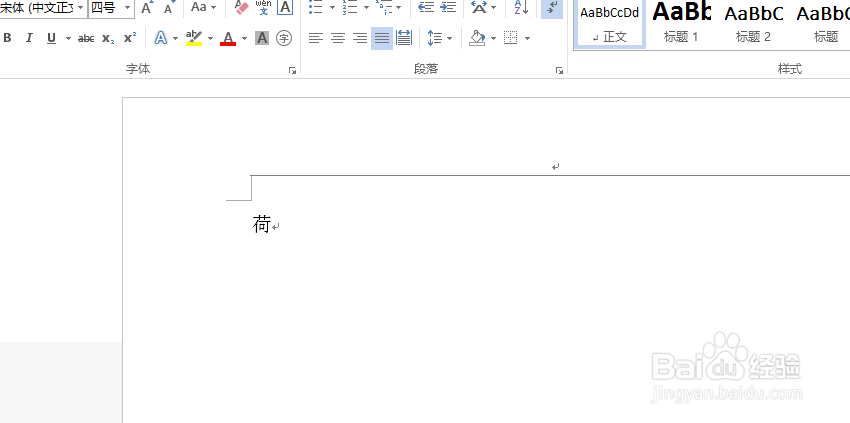This screenshot has width=850, height=423.
Task: Apply paragraph shading with the paint bucket
Action: point(477,38)
